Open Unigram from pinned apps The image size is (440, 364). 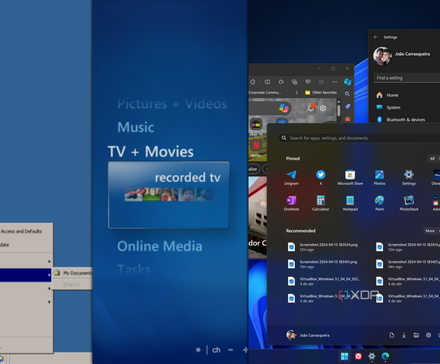click(291, 177)
